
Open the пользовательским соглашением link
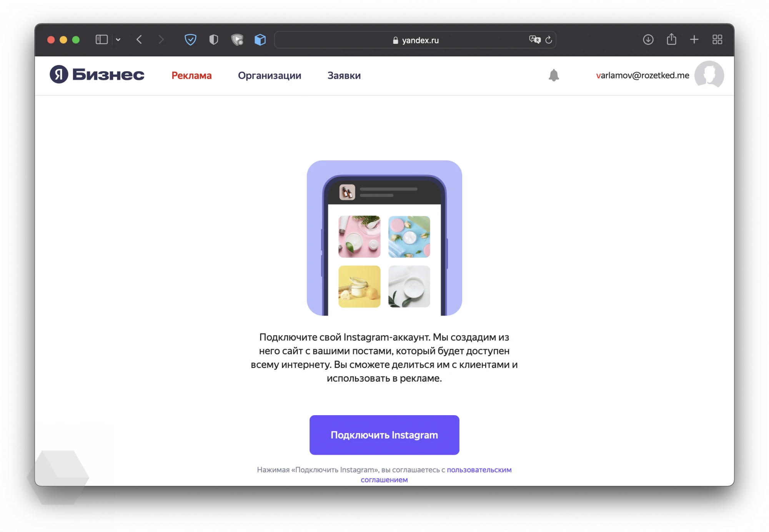(x=385, y=478)
